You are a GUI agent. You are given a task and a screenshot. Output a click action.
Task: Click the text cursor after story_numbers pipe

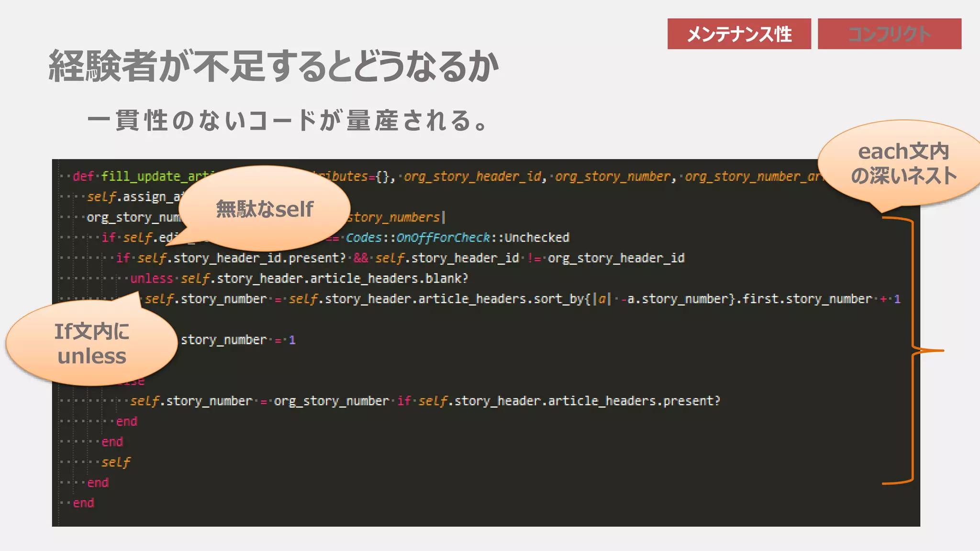[x=444, y=218]
